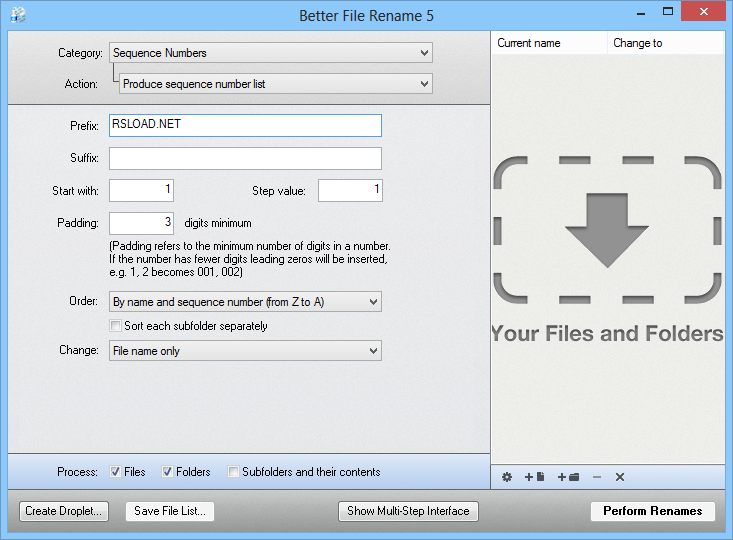Enable Subfolders and their contents
Viewport: 733px width, 540px height.
233,471
